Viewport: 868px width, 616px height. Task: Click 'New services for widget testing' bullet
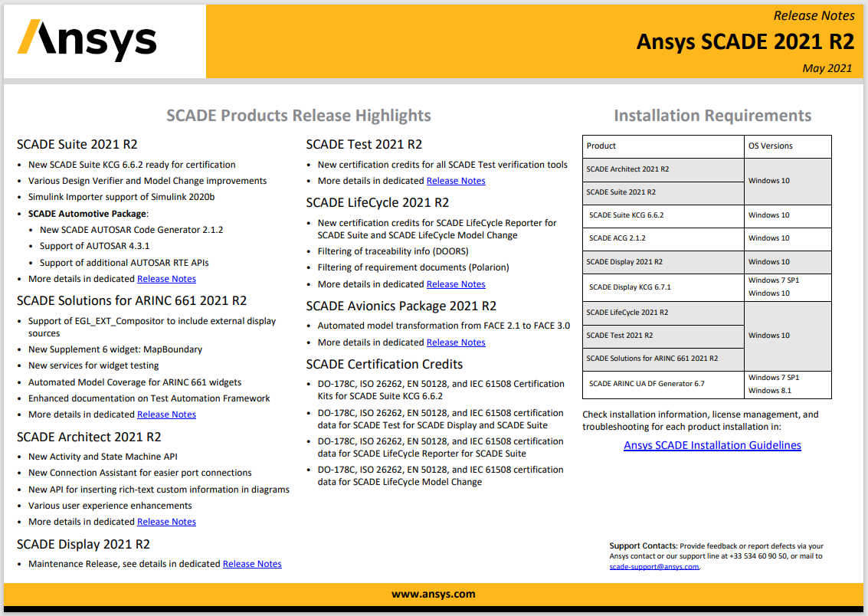tap(93, 365)
